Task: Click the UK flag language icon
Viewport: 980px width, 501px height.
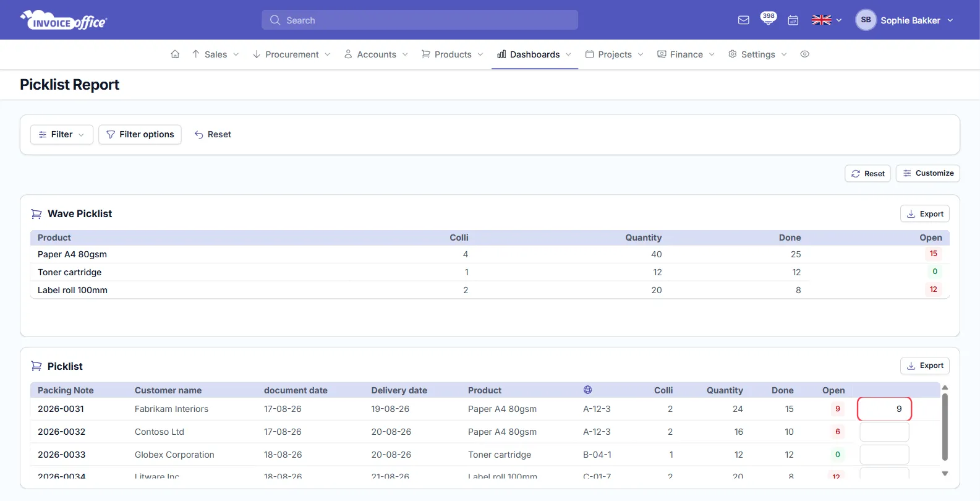Action: pos(821,20)
